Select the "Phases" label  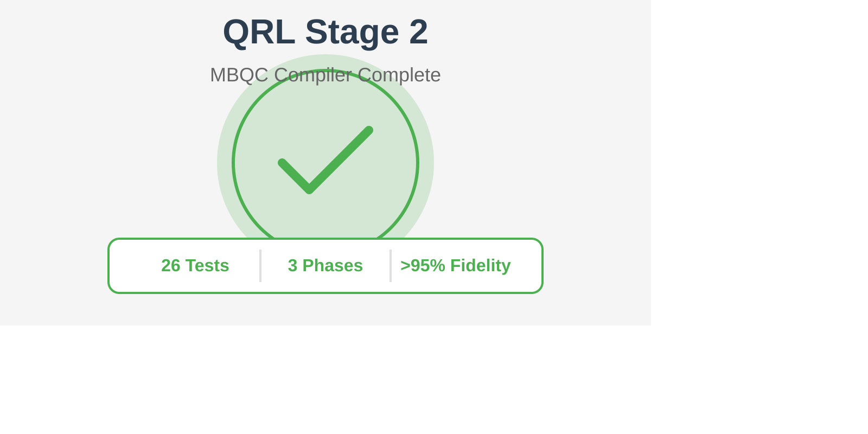(x=333, y=265)
